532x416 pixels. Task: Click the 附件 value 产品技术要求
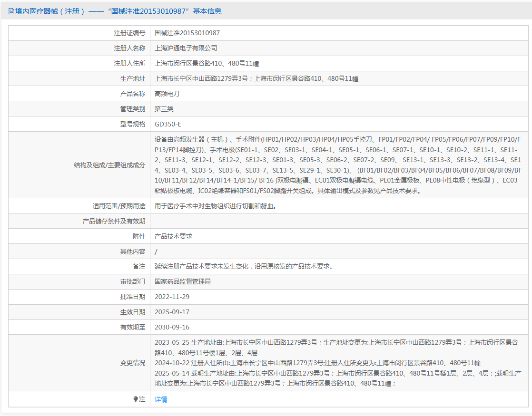click(x=173, y=236)
